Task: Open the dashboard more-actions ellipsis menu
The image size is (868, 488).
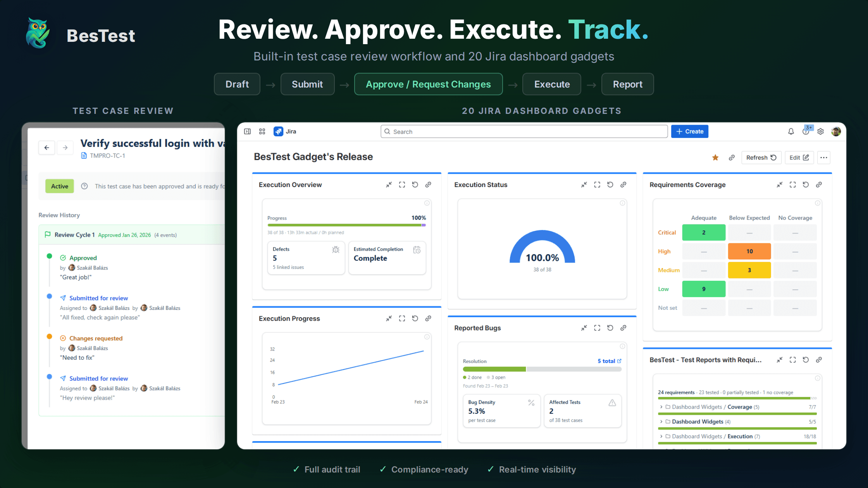Action: tap(824, 158)
